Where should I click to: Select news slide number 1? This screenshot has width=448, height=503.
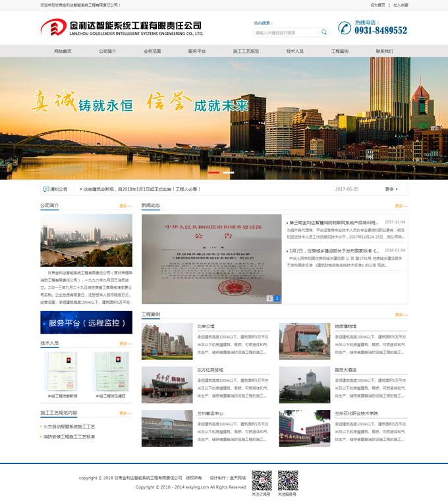pyautogui.click(x=269, y=299)
